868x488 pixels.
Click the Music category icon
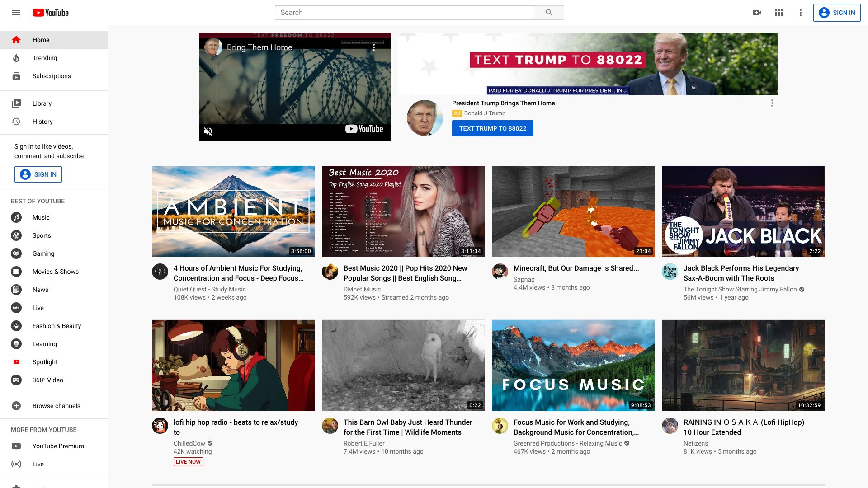[x=16, y=217]
